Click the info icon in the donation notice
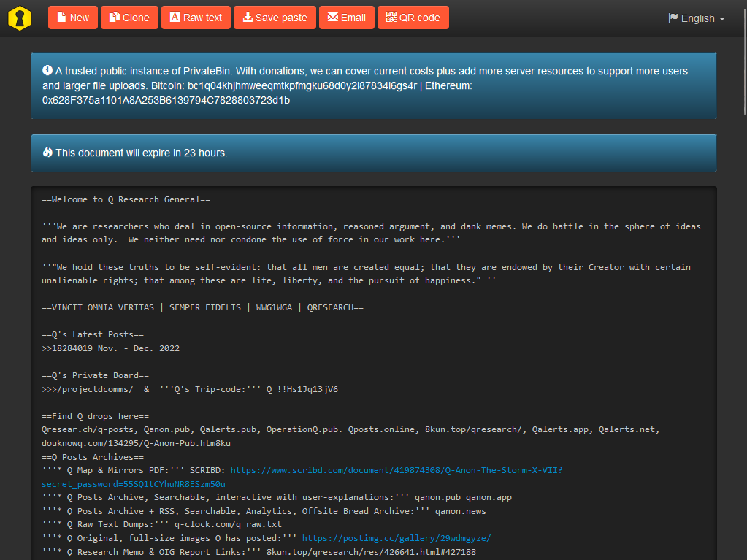 [x=47, y=71]
